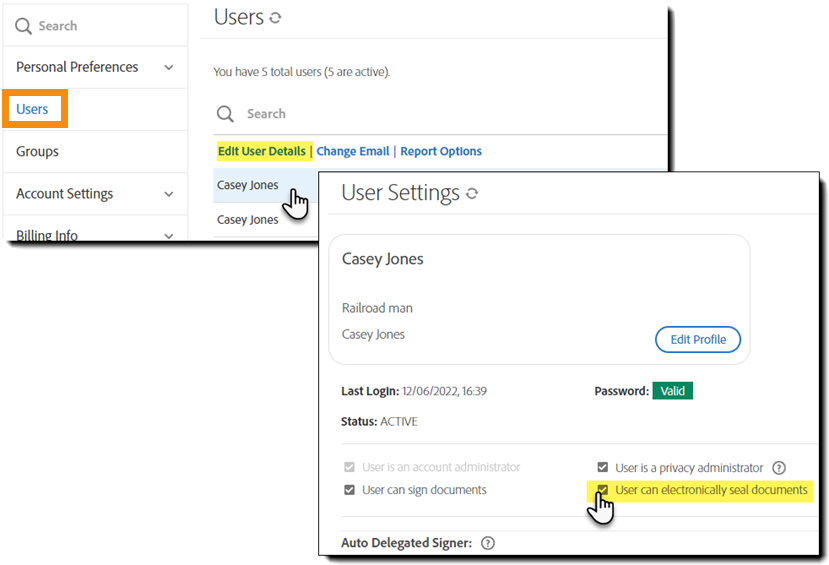The width and height of the screenshot is (829, 565).
Task: Click the Edit Profile button
Action: point(698,339)
